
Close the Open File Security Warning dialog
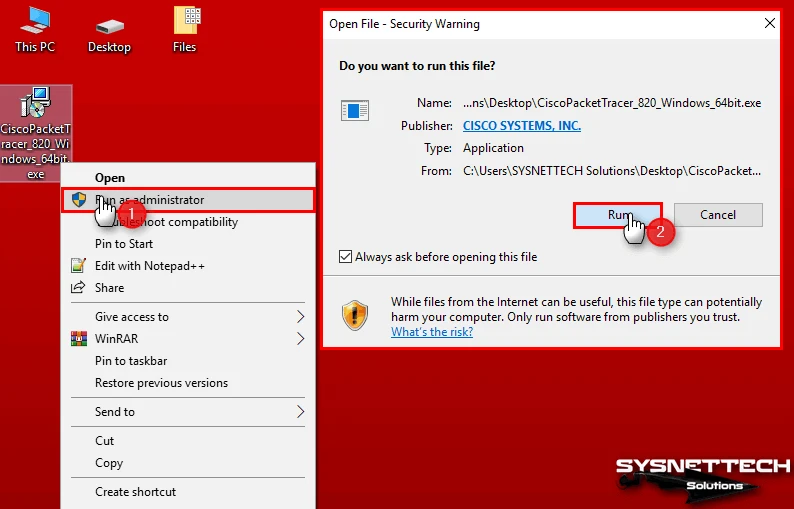769,24
